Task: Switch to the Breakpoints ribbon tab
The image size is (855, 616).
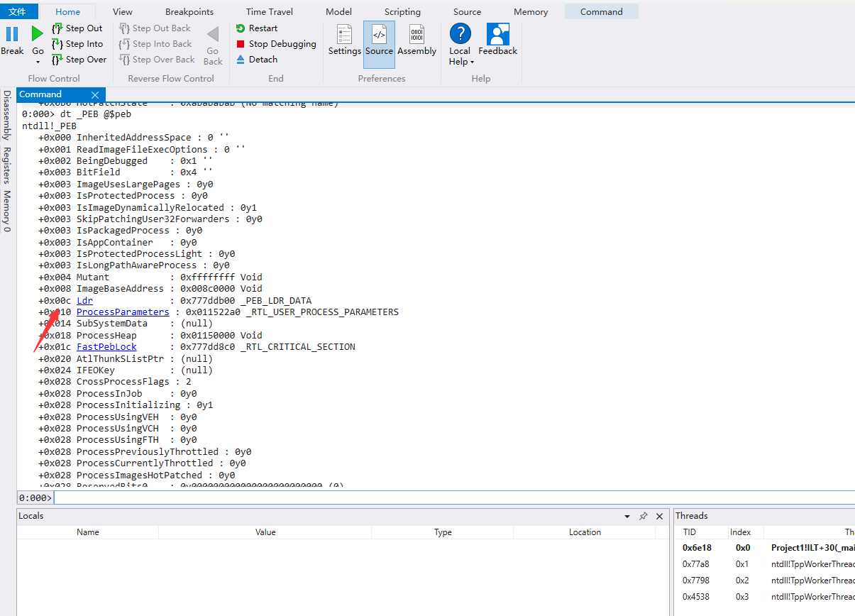Action: [189, 12]
